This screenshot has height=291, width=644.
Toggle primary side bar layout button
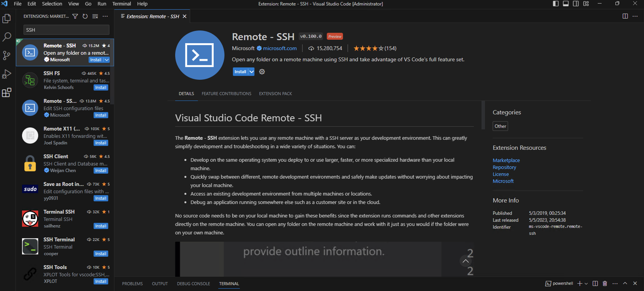(555, 4)
